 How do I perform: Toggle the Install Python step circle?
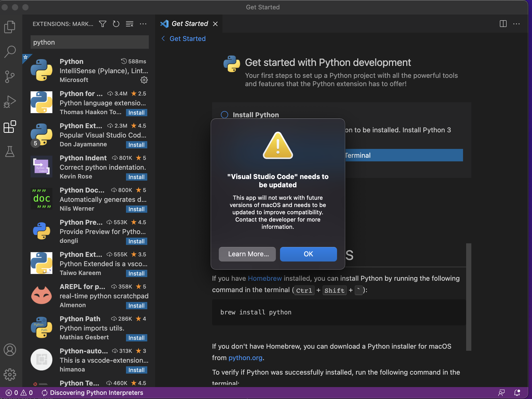click(225, 115)
